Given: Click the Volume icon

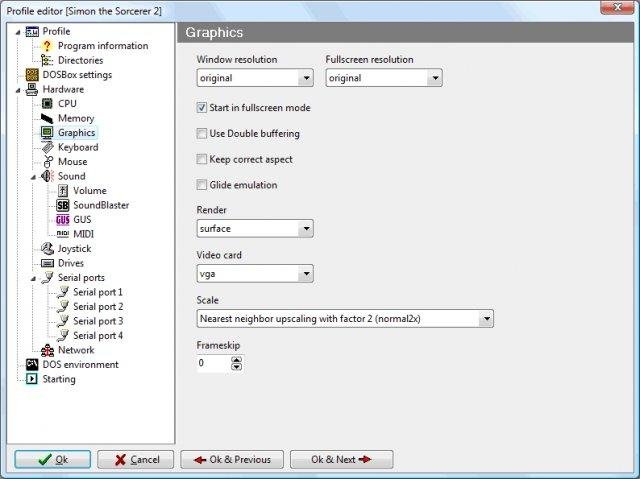Looking at the screenshot, I should [63, 191].
